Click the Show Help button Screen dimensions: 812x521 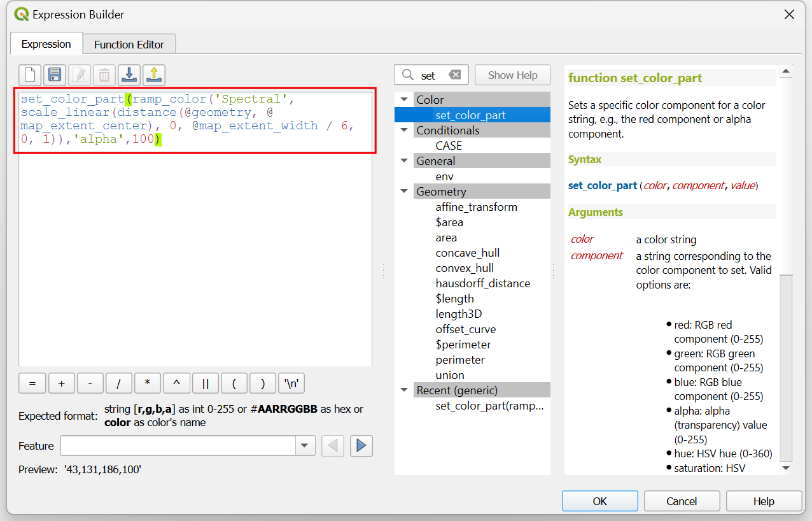click(x=512, y=75)
